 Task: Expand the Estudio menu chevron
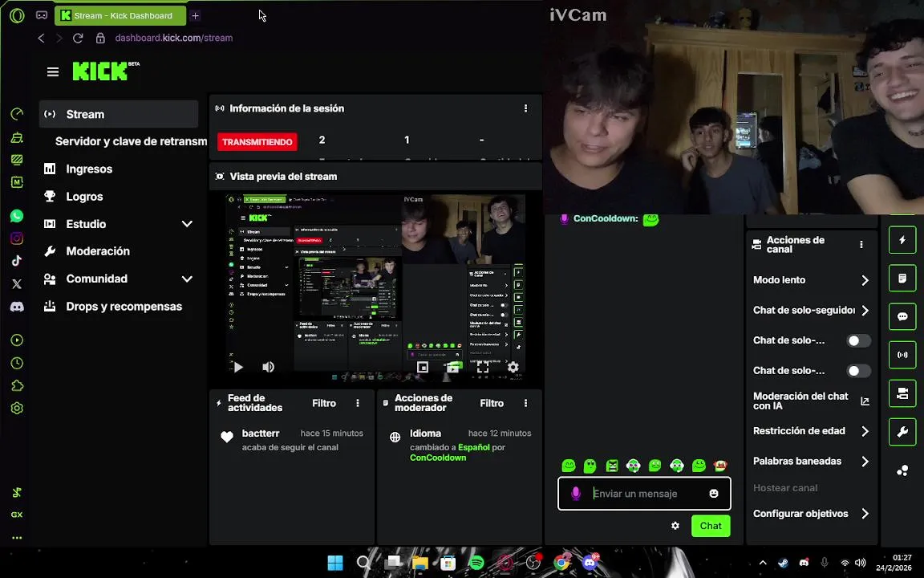[x=187, y=224]
